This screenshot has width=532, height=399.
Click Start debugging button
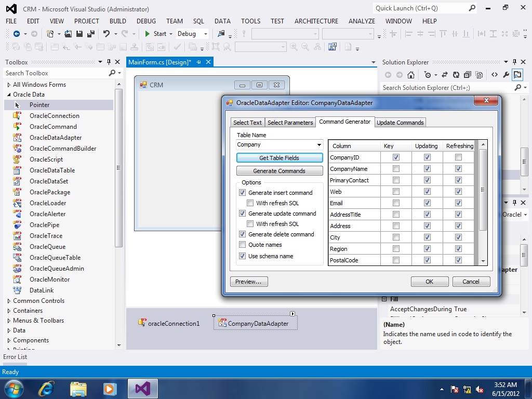[x=155, y=34]
